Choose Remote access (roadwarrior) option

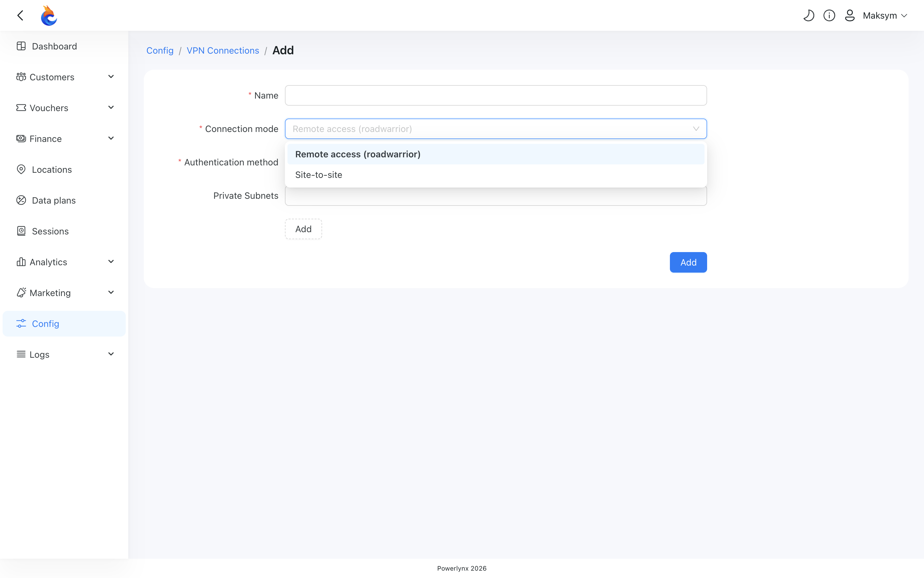(x=496, y=154)
